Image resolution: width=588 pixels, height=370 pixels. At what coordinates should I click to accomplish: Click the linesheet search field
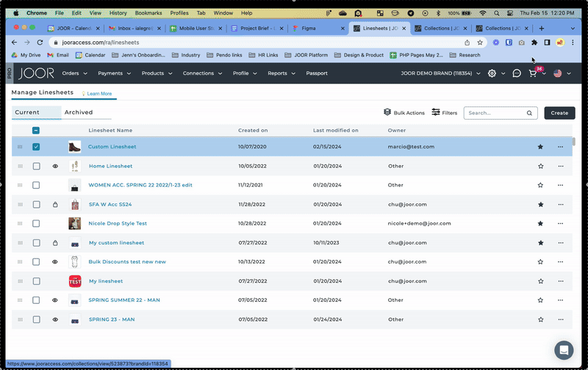point(495,113)
